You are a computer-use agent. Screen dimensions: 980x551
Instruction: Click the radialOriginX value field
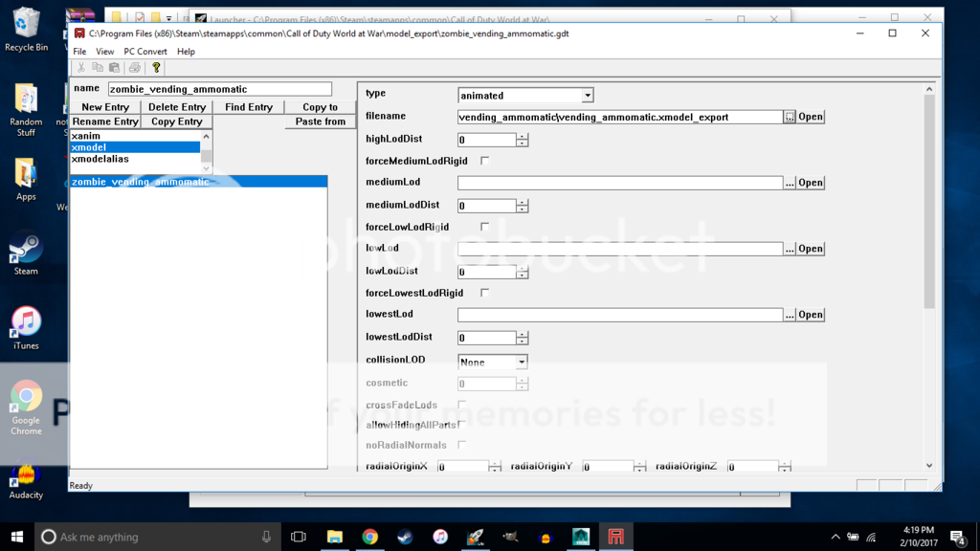462,467
